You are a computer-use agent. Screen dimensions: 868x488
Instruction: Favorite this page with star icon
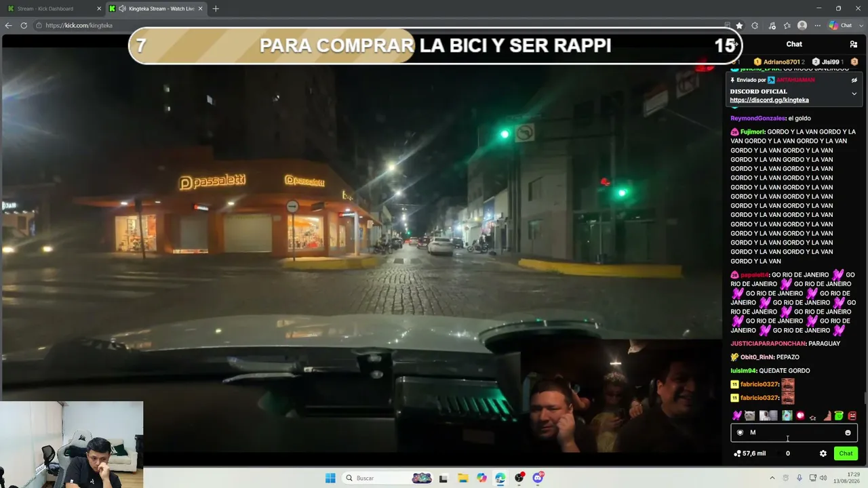point(739,26)
